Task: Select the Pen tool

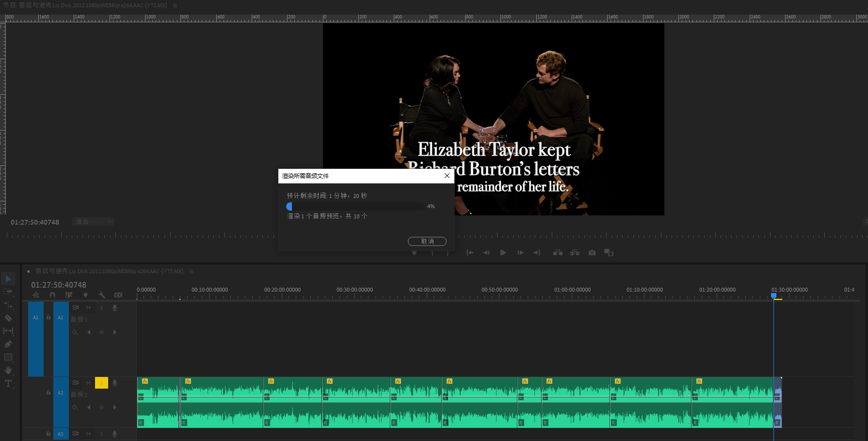Action: coord(8,344)
